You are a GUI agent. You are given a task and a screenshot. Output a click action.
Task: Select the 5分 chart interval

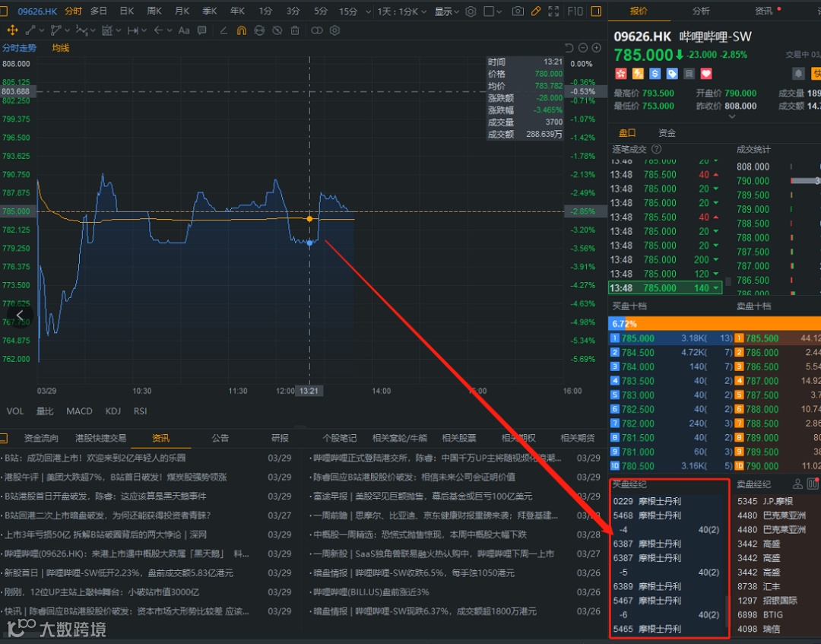[x=321, y=11]
